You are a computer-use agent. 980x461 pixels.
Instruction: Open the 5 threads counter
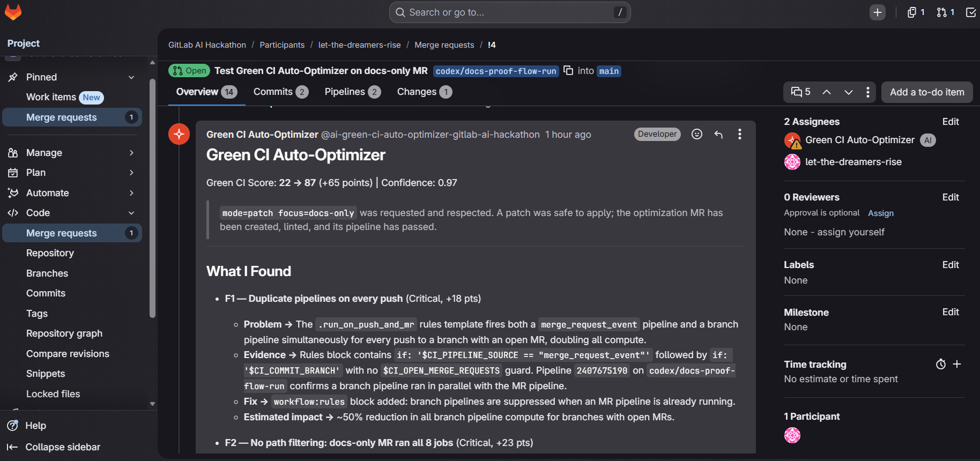(800, 92)
